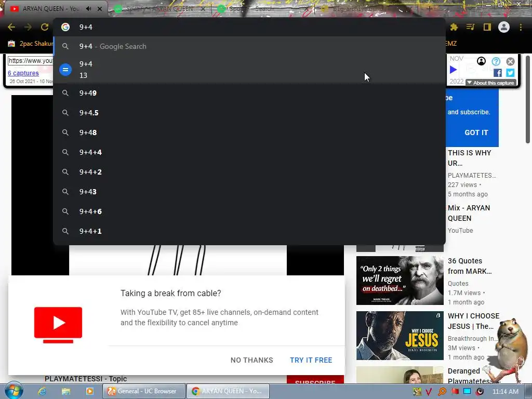
Task: Open THIS IS WHY UR video title
Action: click(470, 158)
